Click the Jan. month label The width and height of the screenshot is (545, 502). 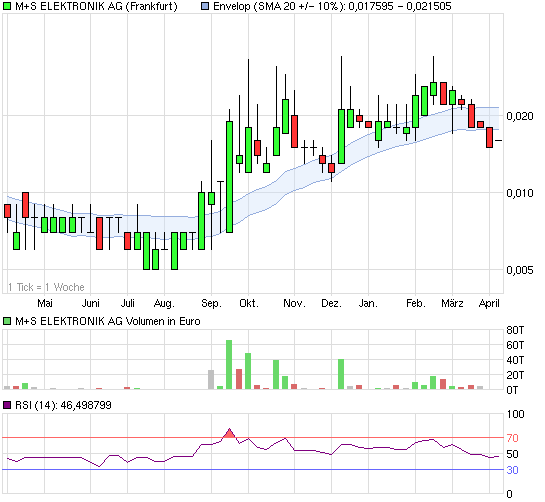click(x=368, y=303)
